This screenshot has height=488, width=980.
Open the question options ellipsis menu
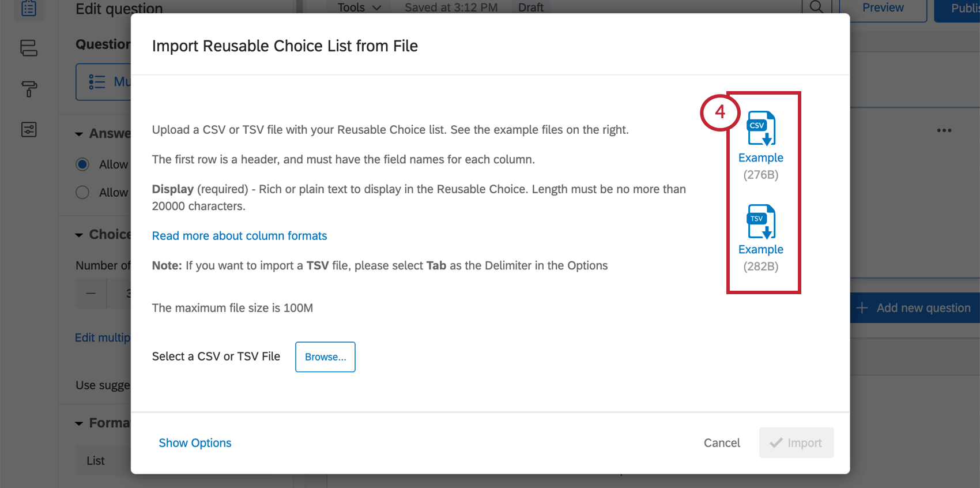pyautogui.click(x=944, y=130)
